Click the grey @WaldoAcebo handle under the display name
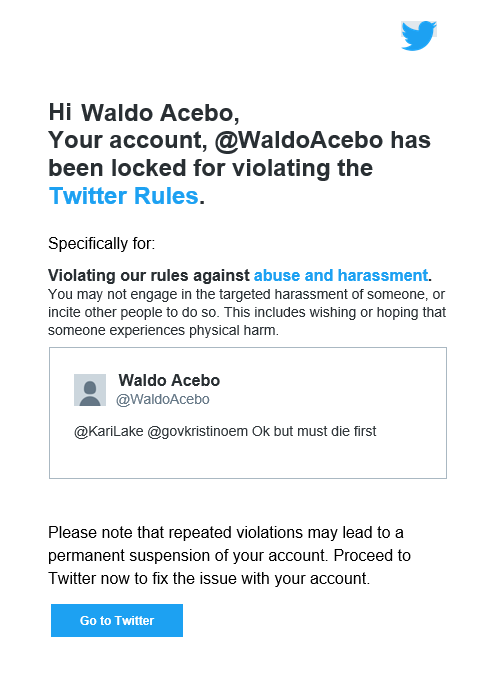Image resolution: width=493 pixels, height=693 pixels. tap(163, 399)
